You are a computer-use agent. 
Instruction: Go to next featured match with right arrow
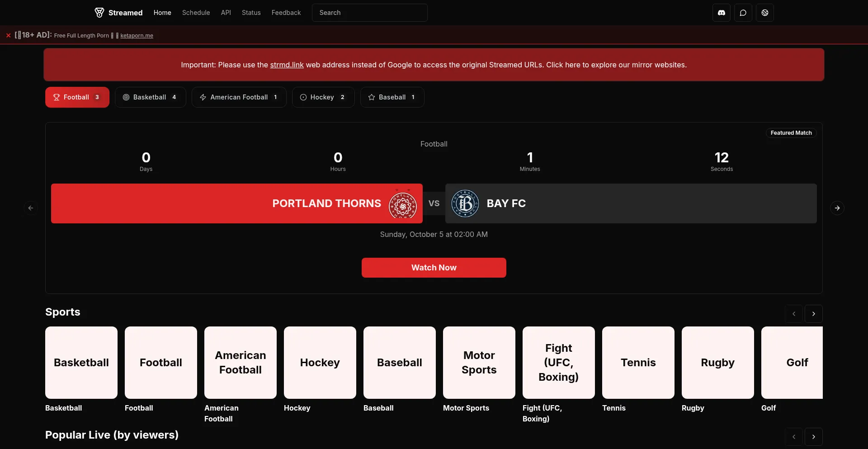pos(837,208)
